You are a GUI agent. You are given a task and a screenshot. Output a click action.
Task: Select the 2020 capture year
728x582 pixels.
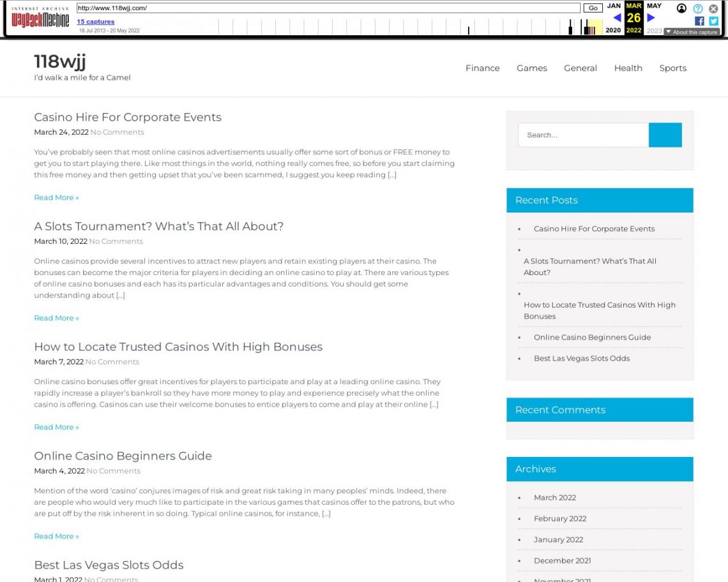(x=613, y=30)
